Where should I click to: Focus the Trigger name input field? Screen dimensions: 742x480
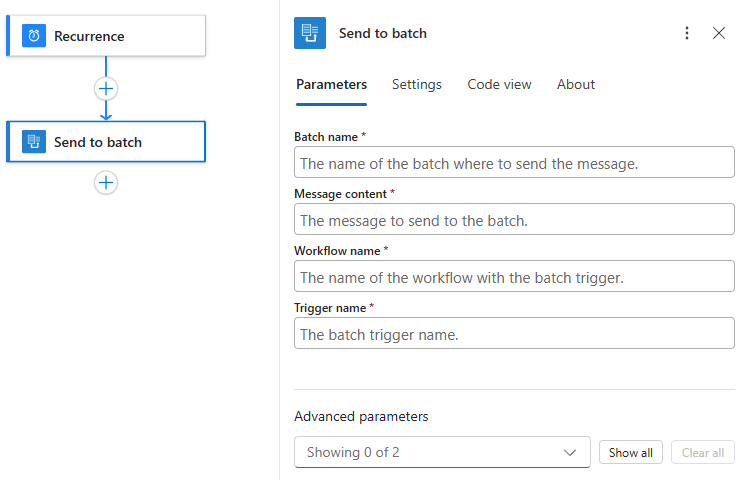[x=514, y=333]
